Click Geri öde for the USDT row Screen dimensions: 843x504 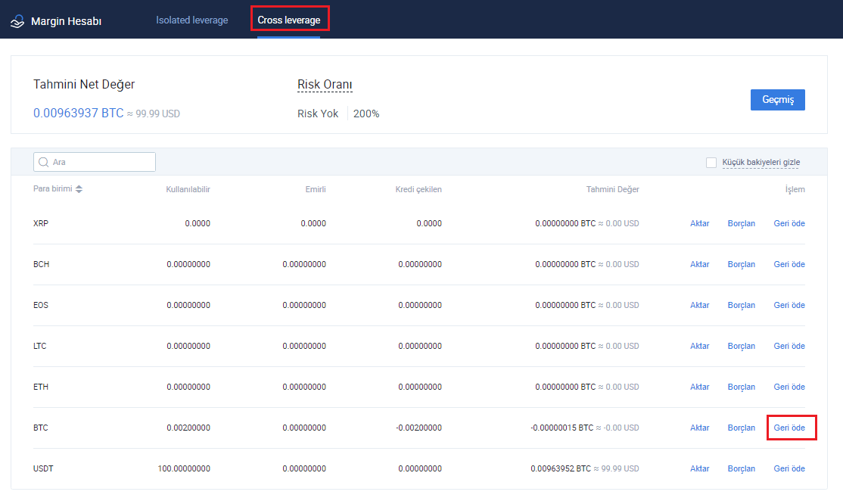click(789, 468)
